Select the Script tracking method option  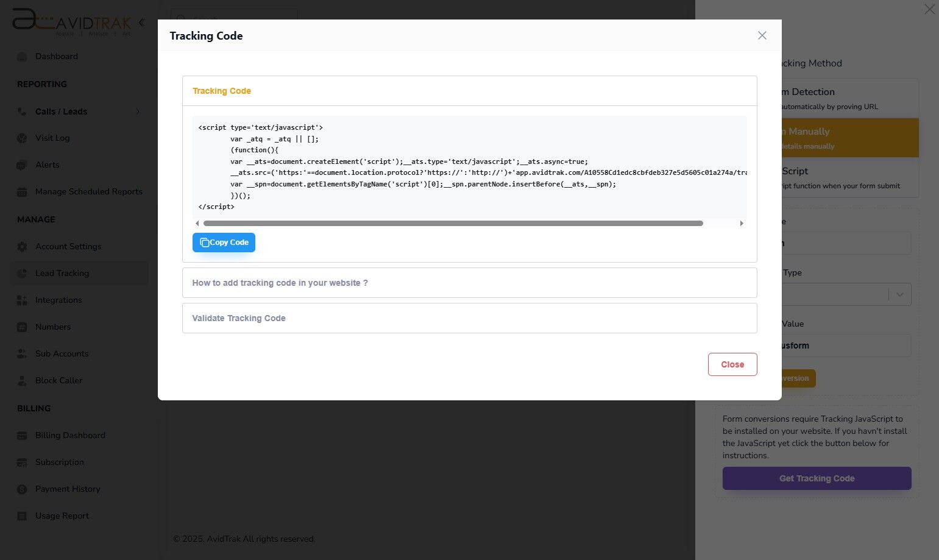(x=850, y=177)
